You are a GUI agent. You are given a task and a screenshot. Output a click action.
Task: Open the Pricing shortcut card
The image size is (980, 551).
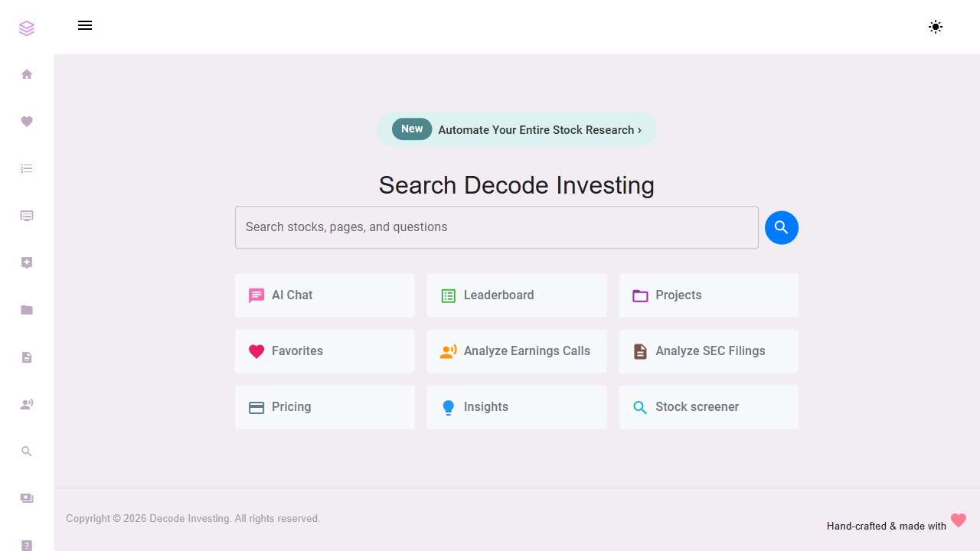coord(325,407)
